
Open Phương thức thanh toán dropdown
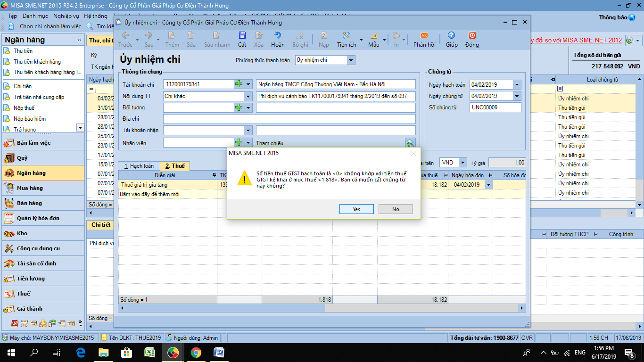pos(350,60)
